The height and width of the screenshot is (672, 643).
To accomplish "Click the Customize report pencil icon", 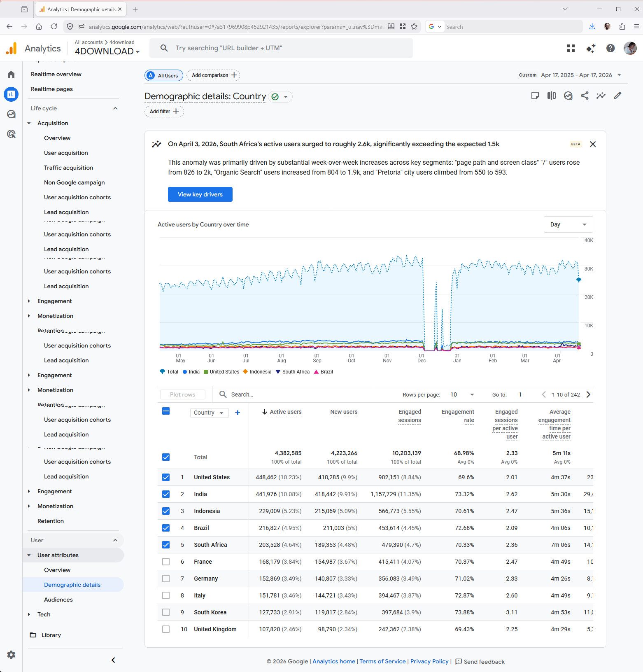I will click(617, 96).
